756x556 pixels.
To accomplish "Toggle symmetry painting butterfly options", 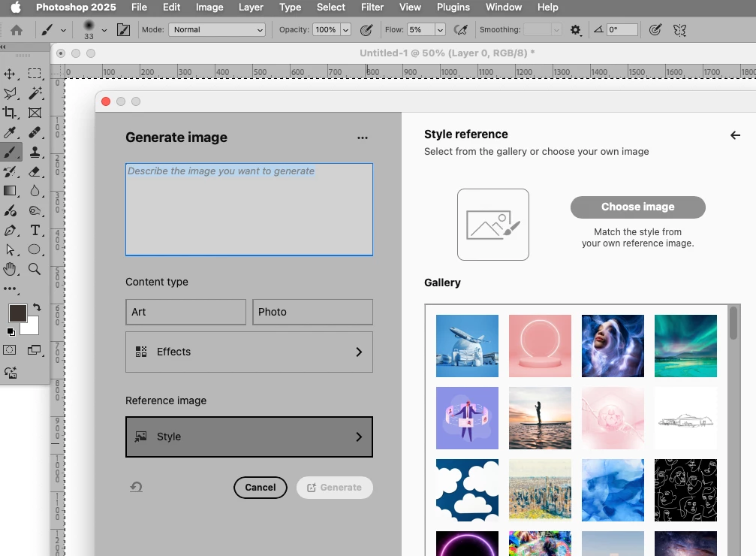I will (x=680, y=30).
